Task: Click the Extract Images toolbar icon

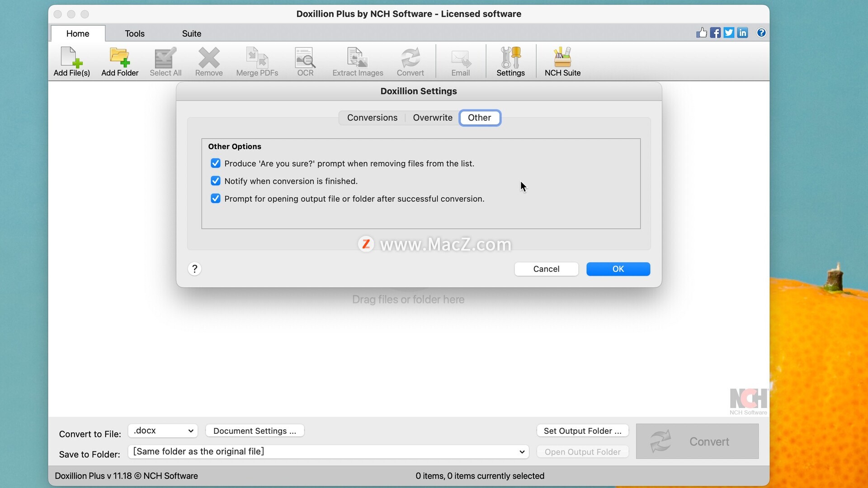Action: coord(358,61)
